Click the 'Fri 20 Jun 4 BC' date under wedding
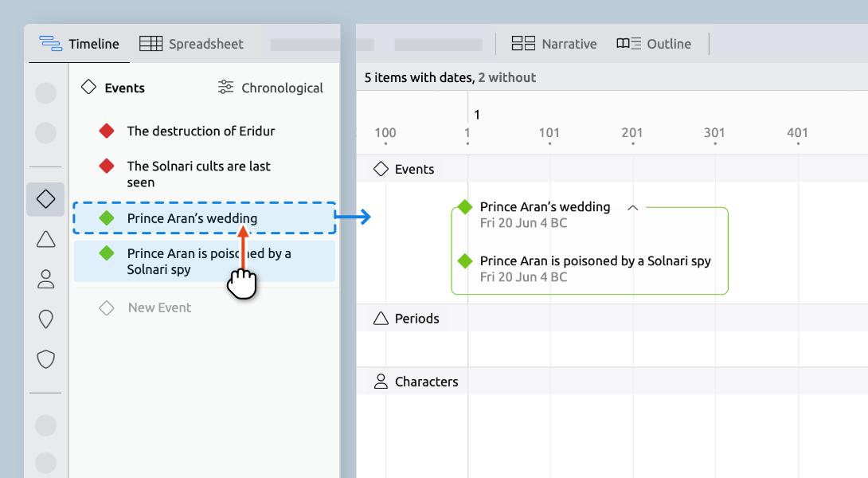 click(524, 222)
